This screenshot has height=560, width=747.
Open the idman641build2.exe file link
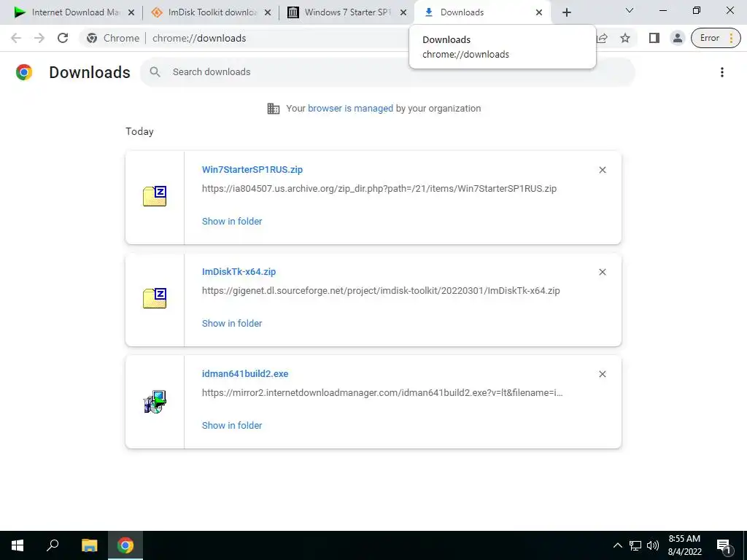pyautogui.click(x=245, y=374)
